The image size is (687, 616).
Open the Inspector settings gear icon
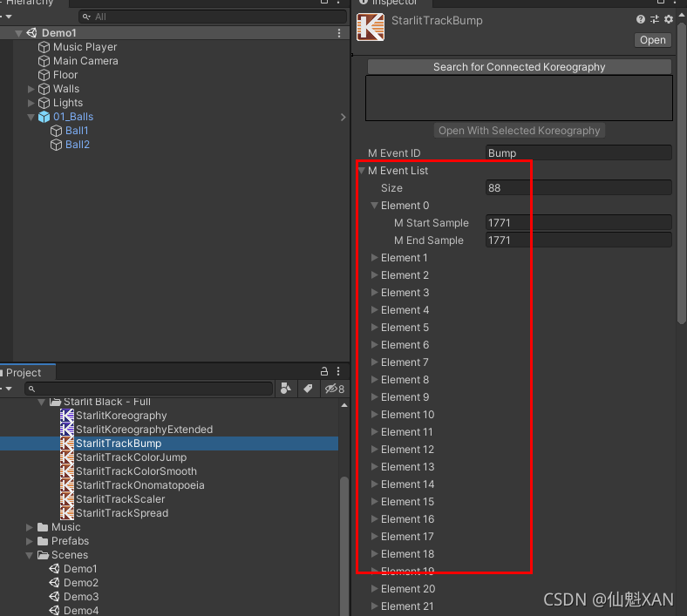[x=669, y=19]
